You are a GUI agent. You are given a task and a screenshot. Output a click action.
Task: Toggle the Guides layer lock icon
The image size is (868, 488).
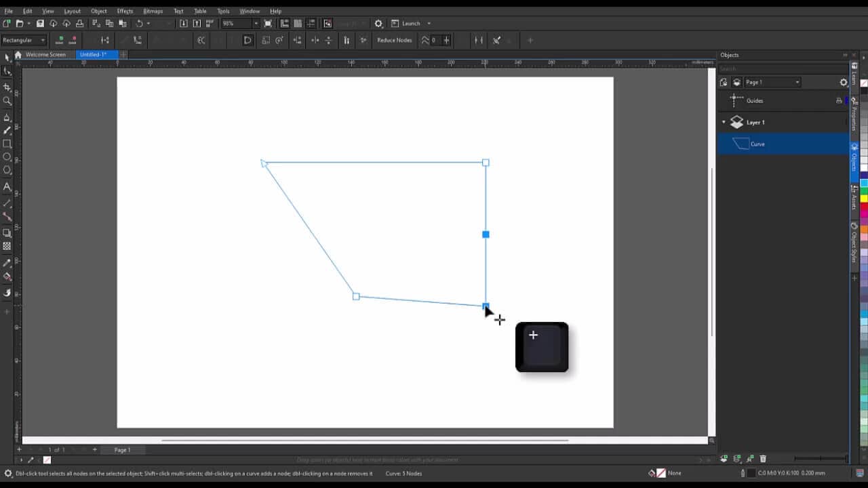pos(839,100)
